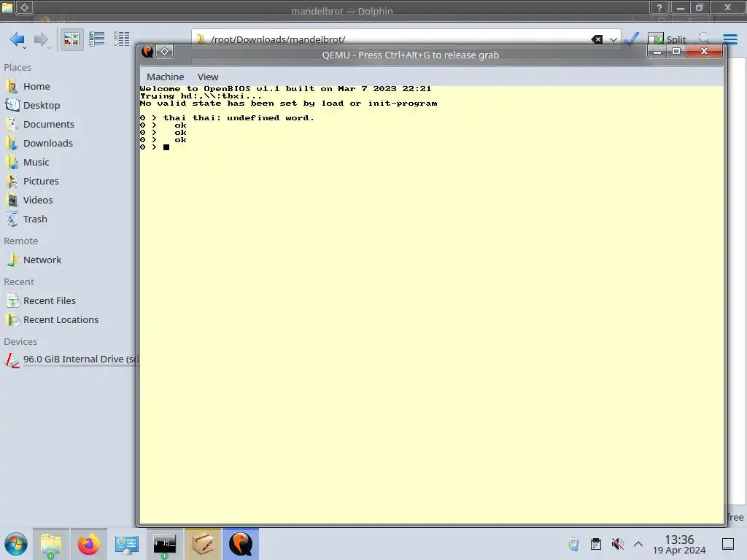Open the QEMU Machine menu
The height and width of the screenshot is (560, 747).
coord(165,77)
